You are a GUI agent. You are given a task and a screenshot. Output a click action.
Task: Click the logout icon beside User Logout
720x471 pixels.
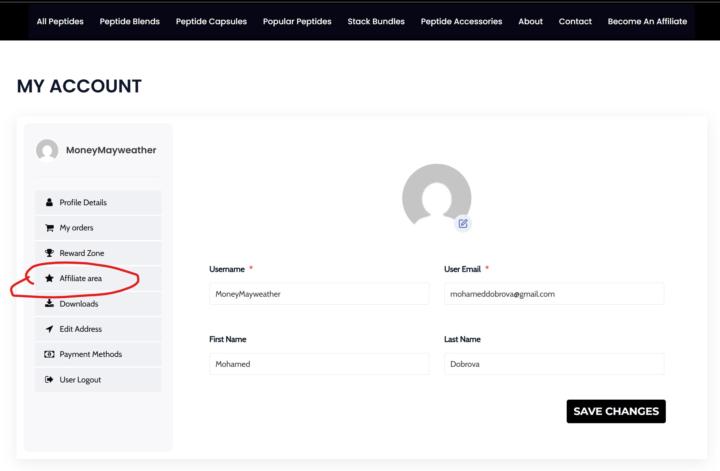49,380
